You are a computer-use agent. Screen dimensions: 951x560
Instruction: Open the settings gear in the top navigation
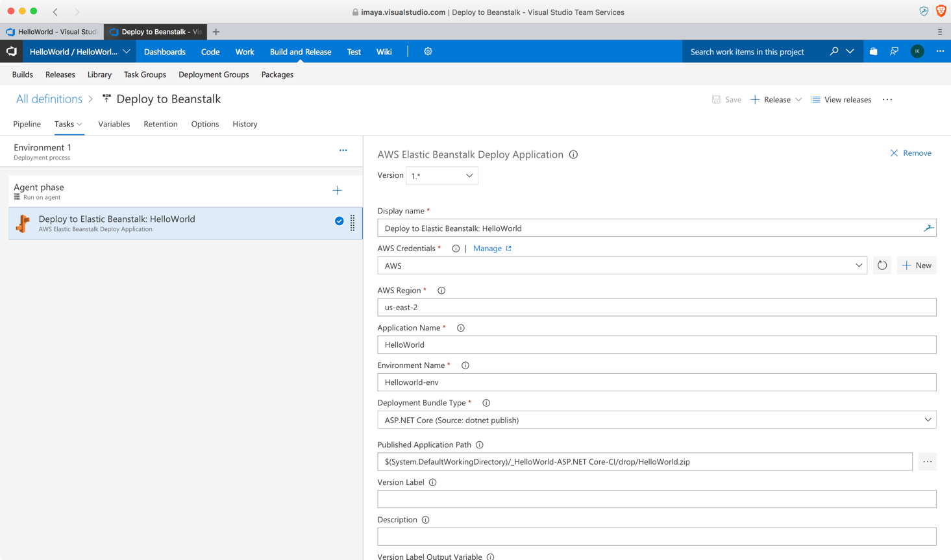point(428,51)
